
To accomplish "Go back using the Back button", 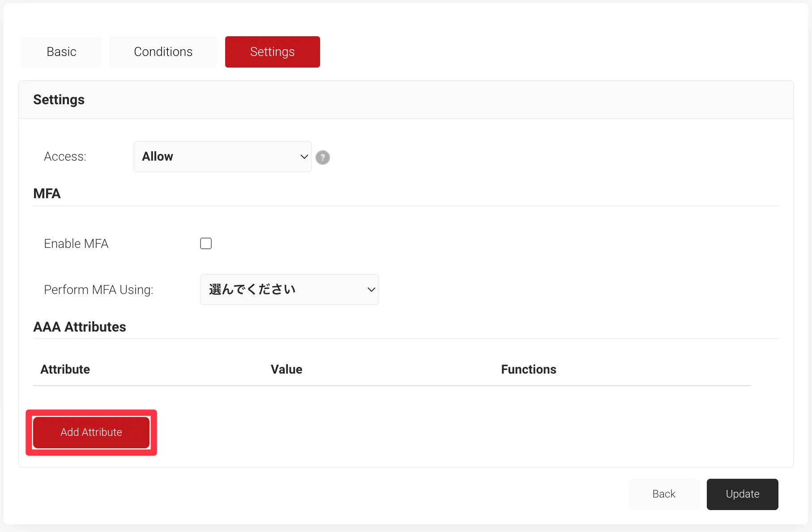I will (663, 494).
